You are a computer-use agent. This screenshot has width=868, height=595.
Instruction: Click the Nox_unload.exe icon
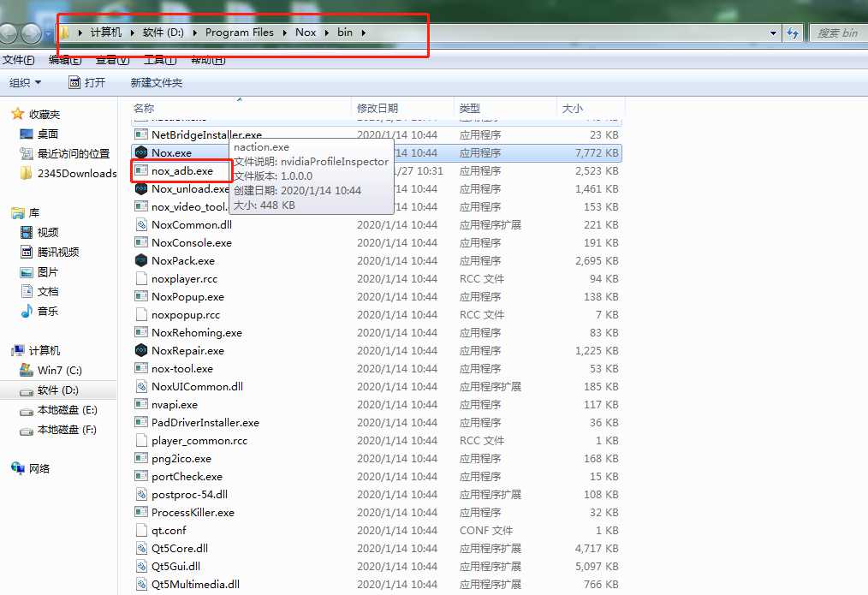tap(141, 188)
